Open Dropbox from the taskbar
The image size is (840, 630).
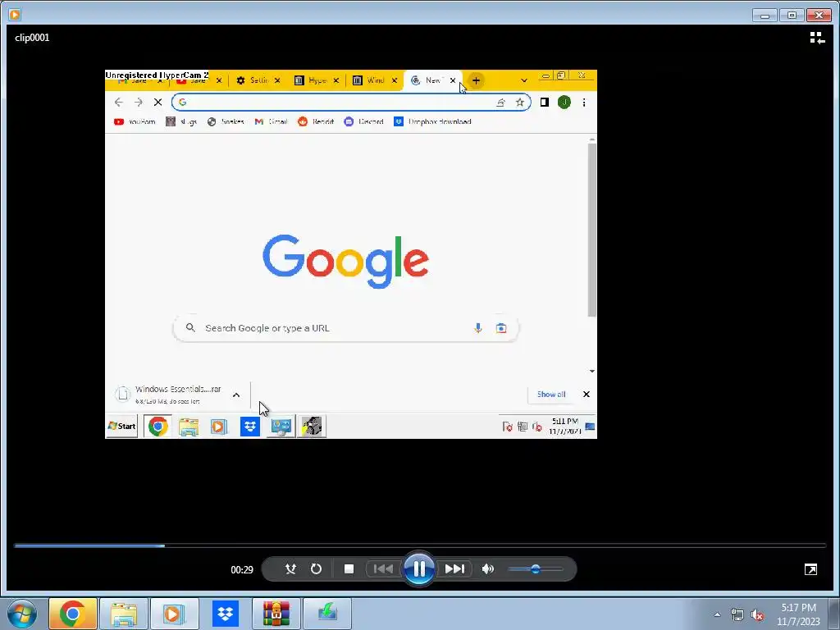[x=226, y=614]
